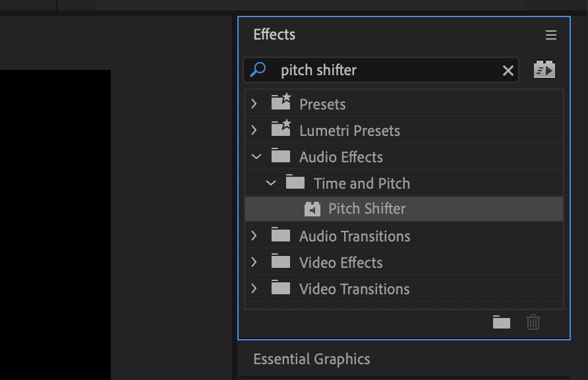Viewport: 588px width, 380px height.
Task: Click the Pitch Shifter effect icon
Action: tap(312, 209)
